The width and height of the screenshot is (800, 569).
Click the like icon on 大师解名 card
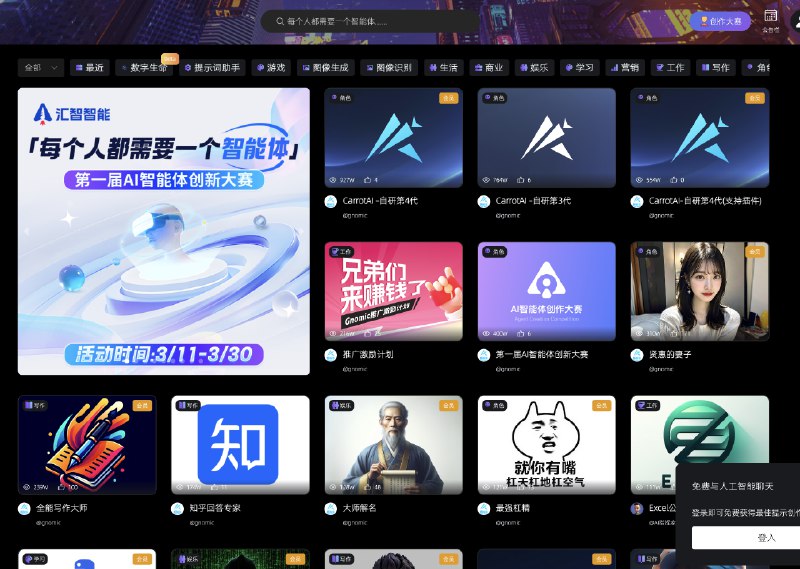(x=367, y=487)
